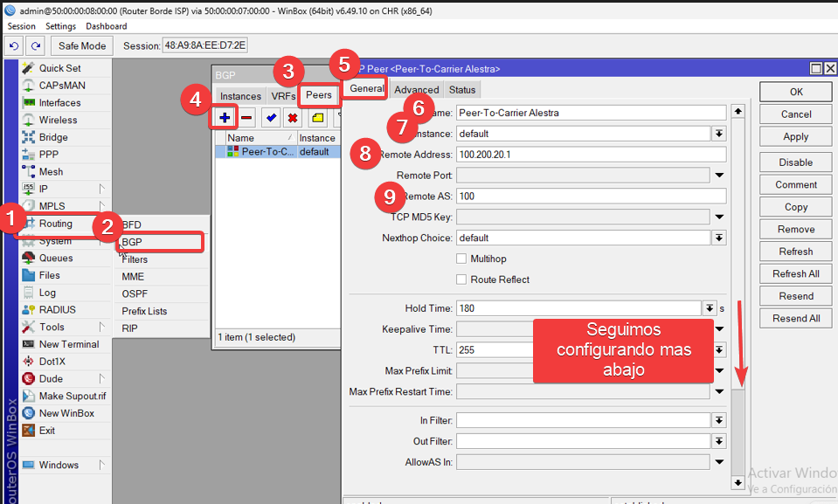Screen dimensions: 838x504
Task: Open the Instance dropdown
Action: (x=719, y=134)
